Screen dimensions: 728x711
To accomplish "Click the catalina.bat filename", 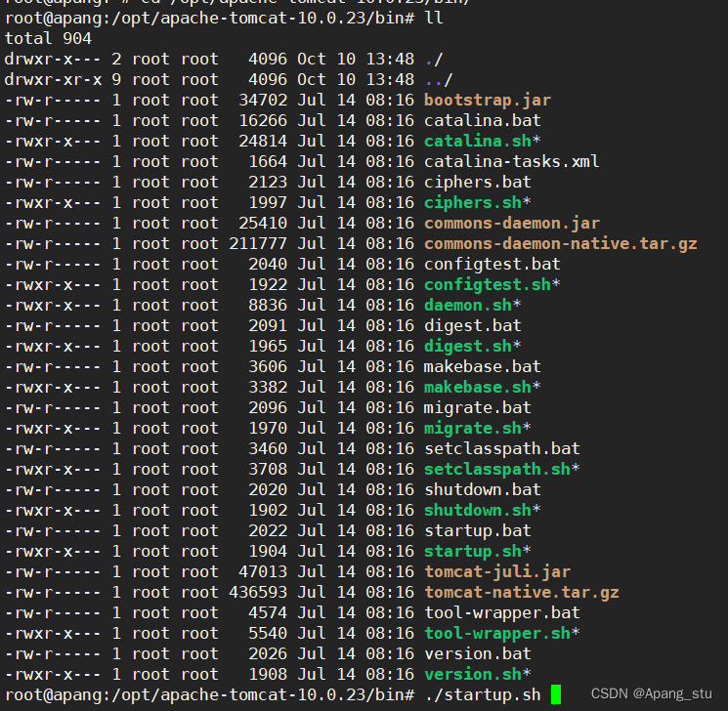I will [x=483, y=121].
